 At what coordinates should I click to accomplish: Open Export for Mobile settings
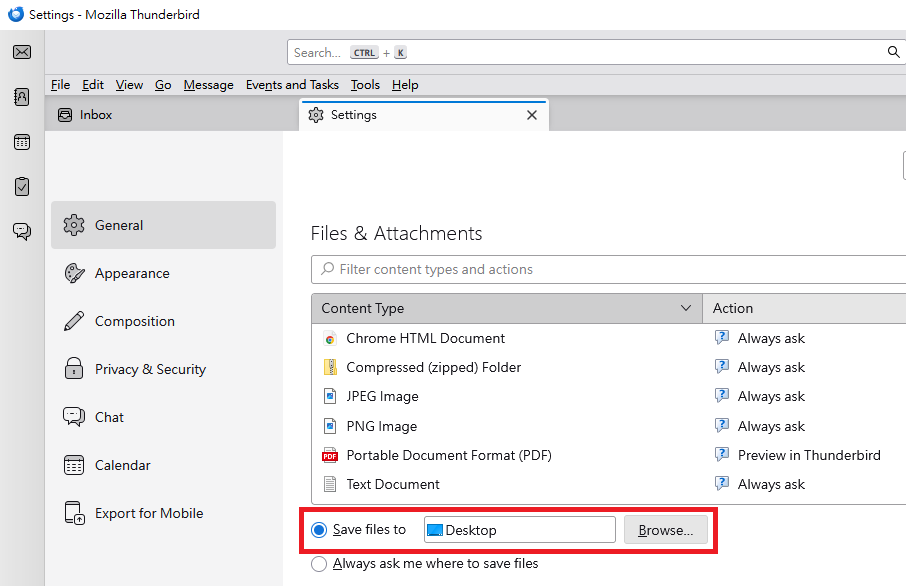click(x=148, y=513)
